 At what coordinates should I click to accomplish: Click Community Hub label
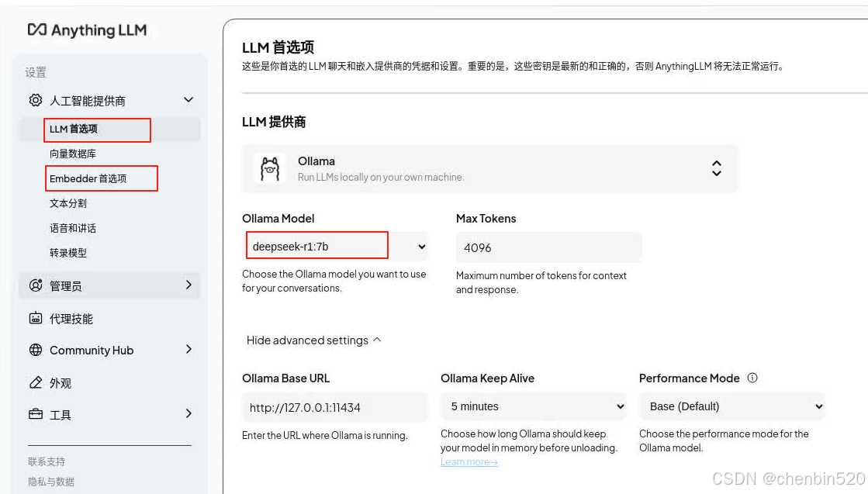point(92,351)
